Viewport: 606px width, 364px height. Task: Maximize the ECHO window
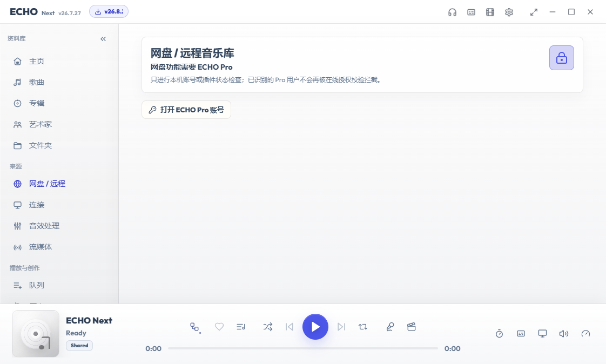point(571,12)
